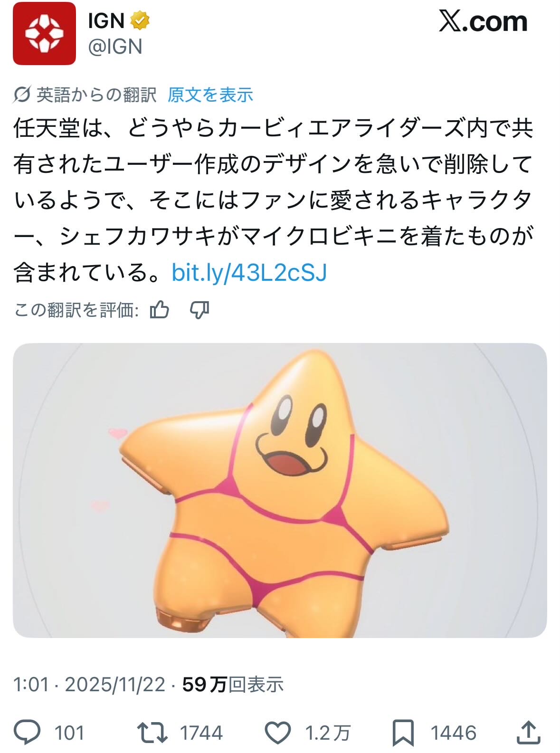
Task: View the 59万回表示 view count
Action: [x=233, y=685]
